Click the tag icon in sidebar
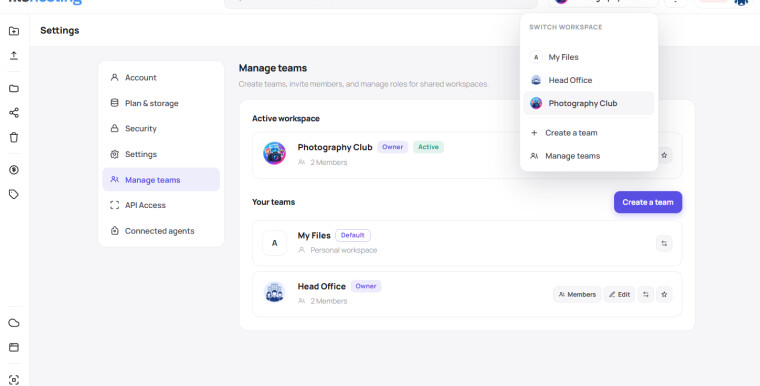 (14, 194)
